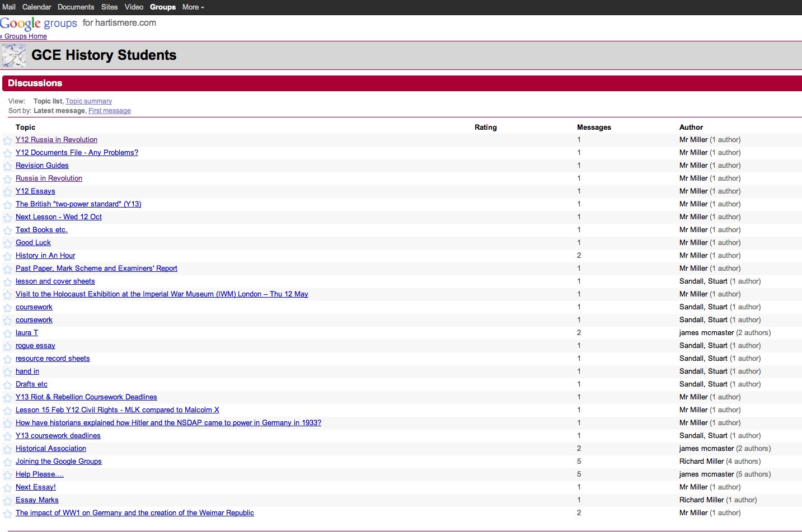Star the 'History in An Hour' topic
The image size is (802, 532).
(7, 256)
